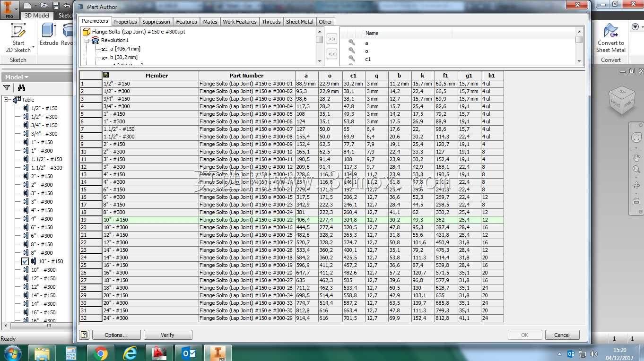
Task: Open Internet Explorer from the taskbar
Action: click(x=129, y=352)
